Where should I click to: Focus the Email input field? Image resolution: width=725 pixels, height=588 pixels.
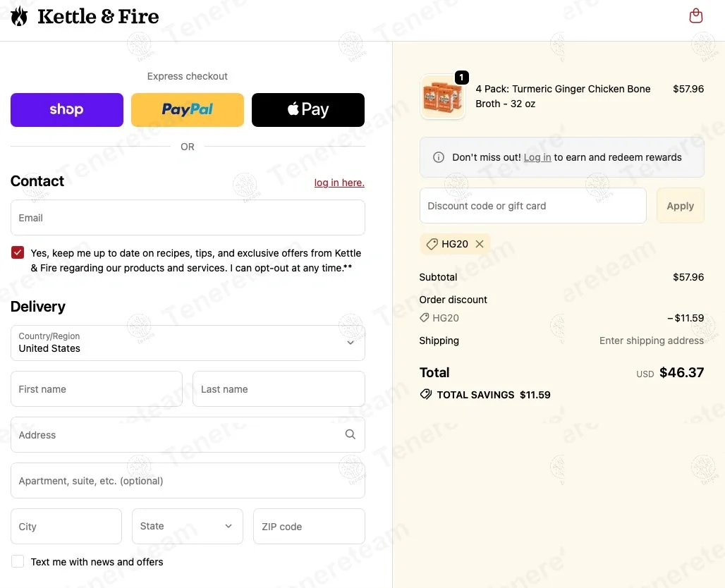pos(188,218)
